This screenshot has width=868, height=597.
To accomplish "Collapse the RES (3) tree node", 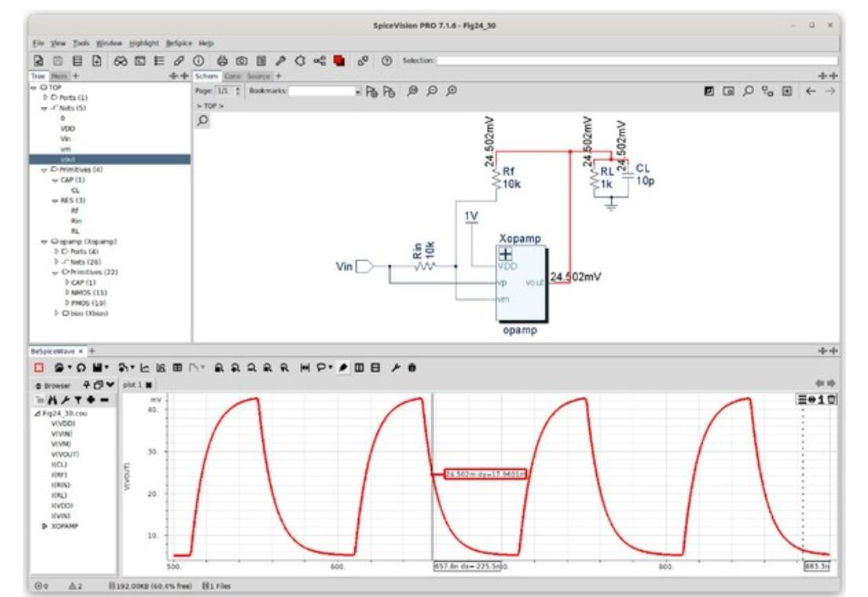I will point(55,200).
